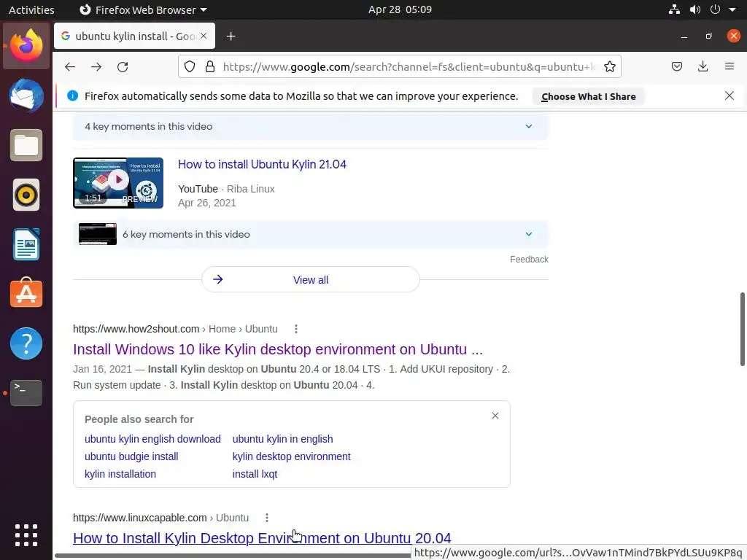The image size is (747, 560).
Task: Open three-dot menu for linuxcapable result
Action: tap(267, 518)
